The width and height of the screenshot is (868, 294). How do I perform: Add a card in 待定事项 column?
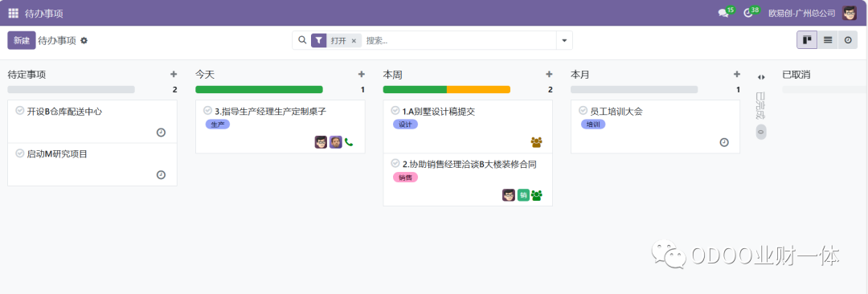pos(174,74)
